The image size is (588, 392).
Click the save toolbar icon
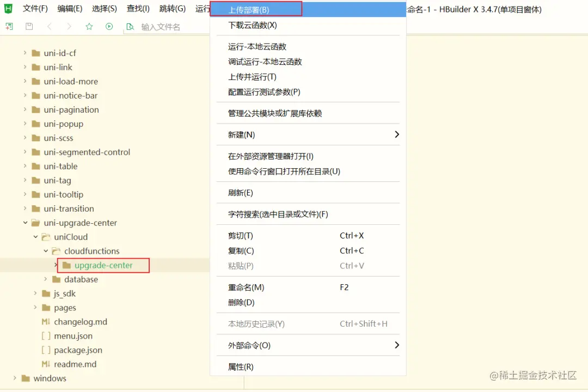tap(29, 26)
